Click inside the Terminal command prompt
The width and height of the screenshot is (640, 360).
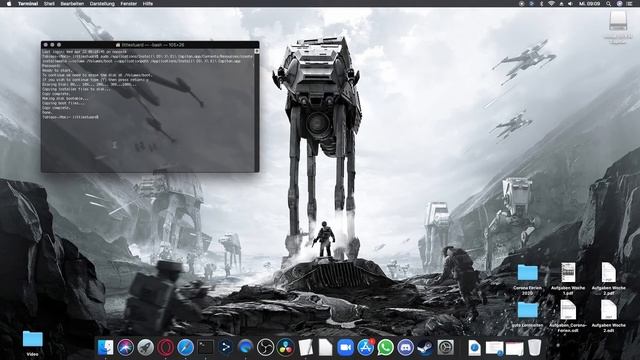pyautogui.click(x=71, y=117)
